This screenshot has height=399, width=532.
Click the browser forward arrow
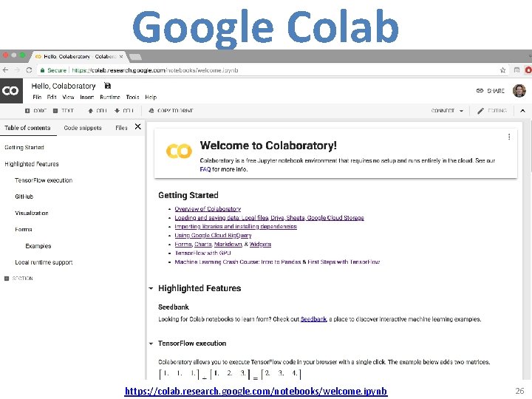tap(17, 70)
